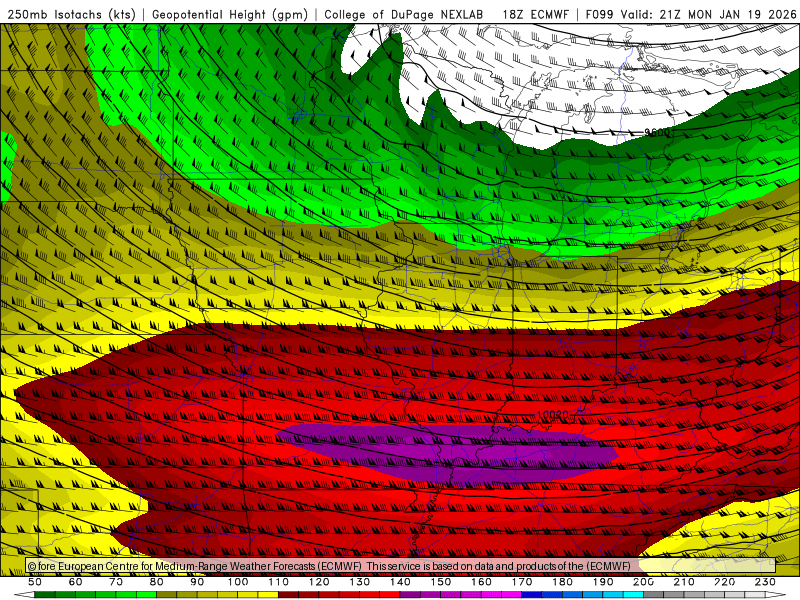The height and width of the screenshot is (600, 800).
Task: Click the 60 kt legend label
Action: 76,582
